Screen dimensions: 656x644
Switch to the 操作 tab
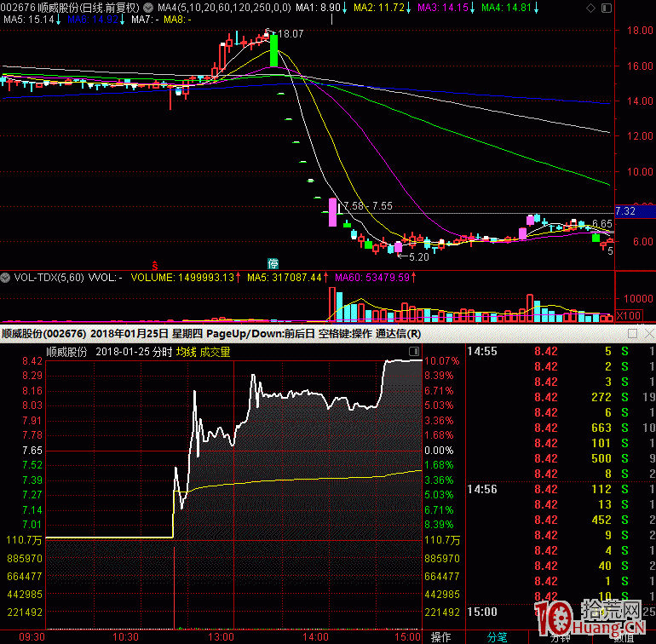440,637
